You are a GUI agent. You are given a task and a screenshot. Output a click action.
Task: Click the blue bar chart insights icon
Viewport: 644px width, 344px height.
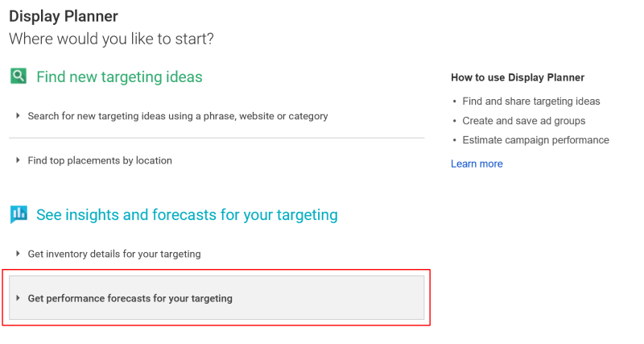[x=19, y=214]
